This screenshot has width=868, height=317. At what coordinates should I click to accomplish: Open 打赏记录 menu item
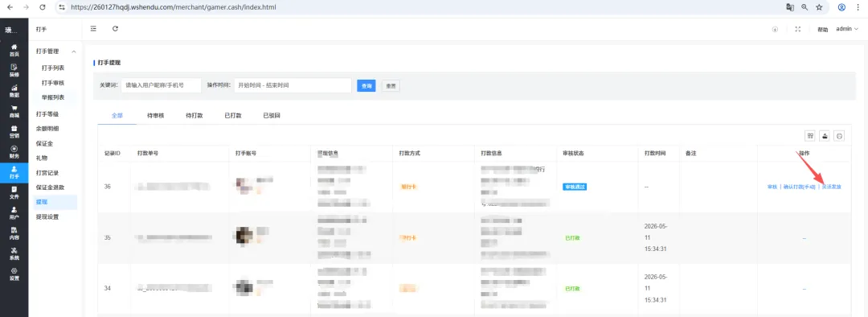tap(47, 173)
